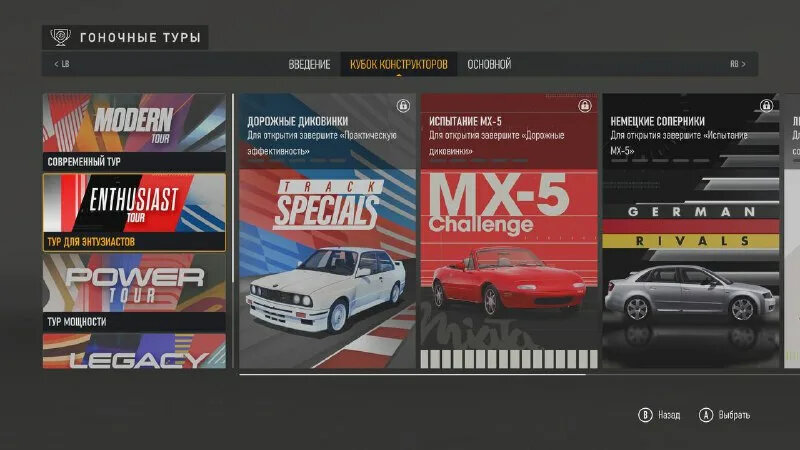Select the Legacy tour tile
This screenshot has width=800, height=450.
coord(134,351)
